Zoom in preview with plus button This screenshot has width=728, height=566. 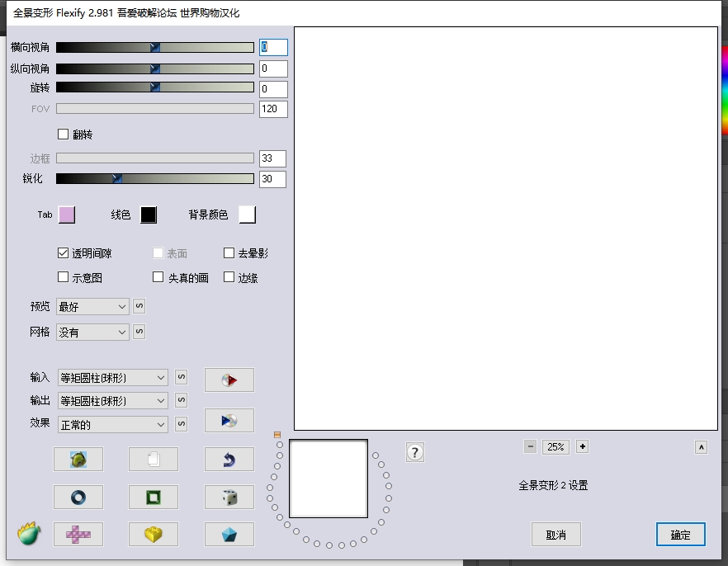(x=582, y=446)
